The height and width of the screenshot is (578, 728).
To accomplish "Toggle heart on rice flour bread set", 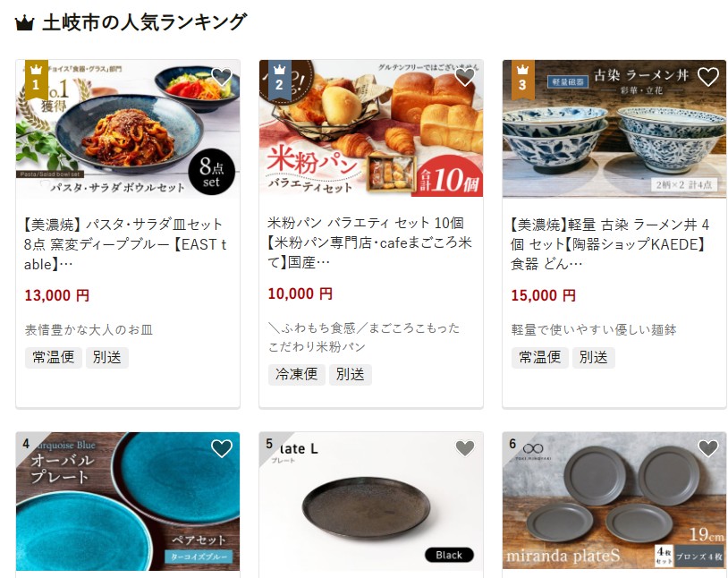I will point(465,77).
